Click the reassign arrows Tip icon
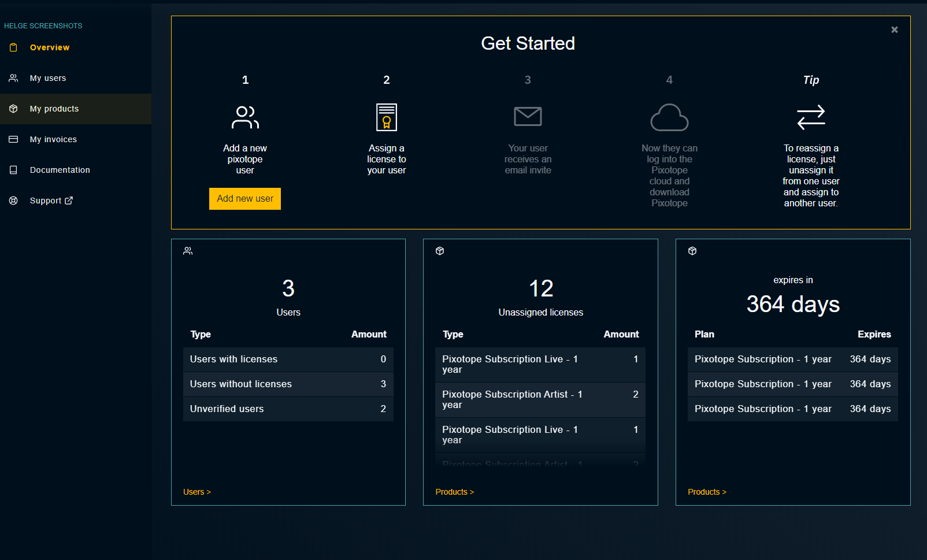The image size is (927, 560). pyautogui.click(x=811, y=117)
